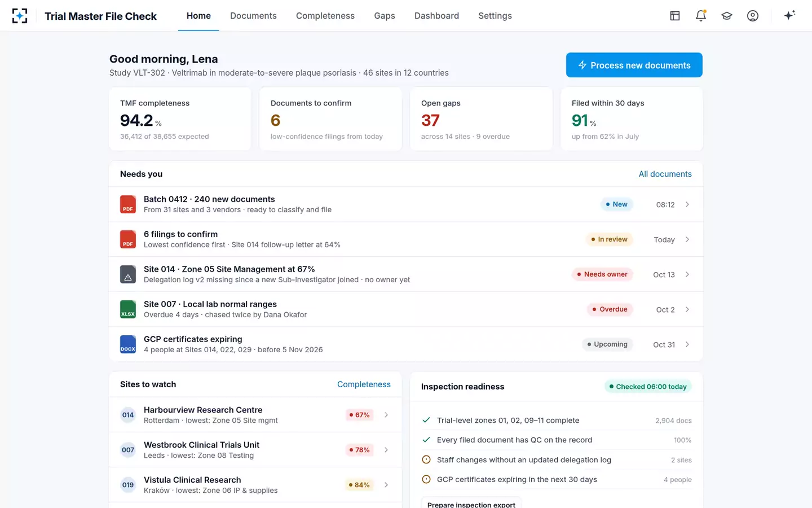Click the Trial Master File Check logo icon
The height and width of the screenshot is (508, 812).
pyautogui.click(x=20, y=16)
